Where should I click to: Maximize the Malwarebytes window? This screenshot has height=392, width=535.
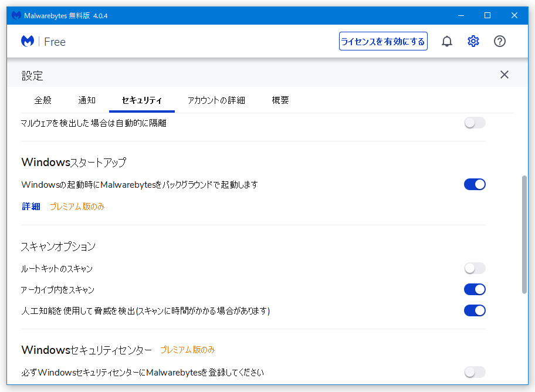click(x=487, y=15)
